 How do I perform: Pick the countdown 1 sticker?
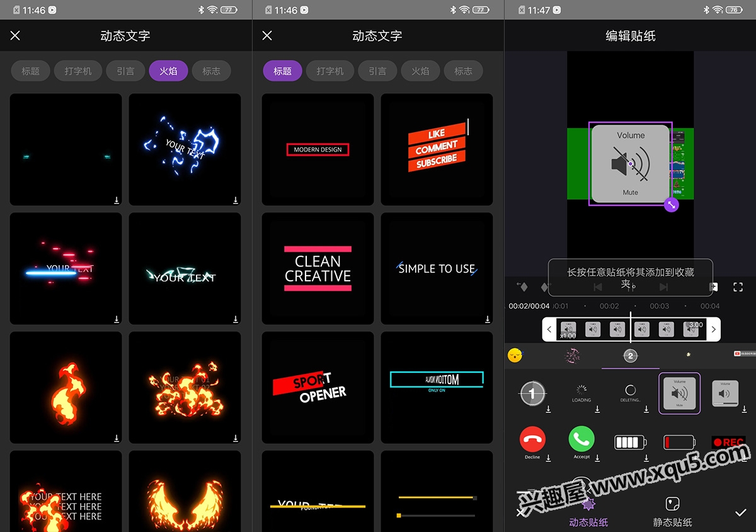pyautogui.click(x=532, y=393)
